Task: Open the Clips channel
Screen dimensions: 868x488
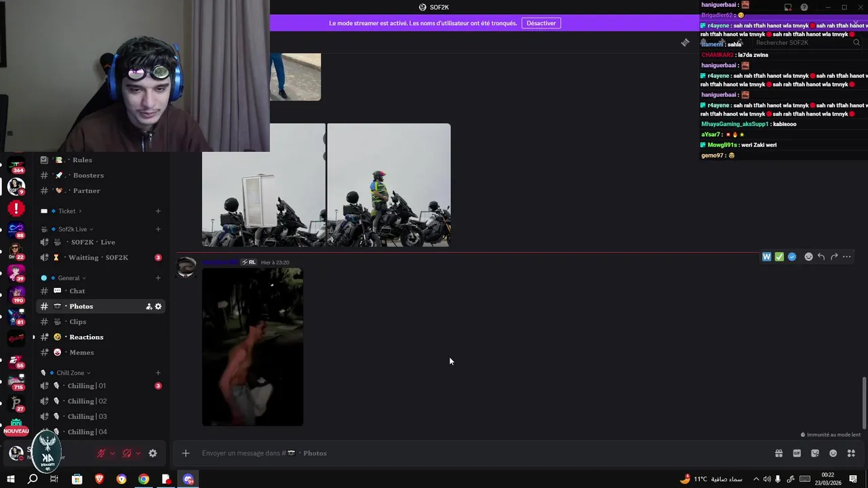Action: tap(100, 322)
